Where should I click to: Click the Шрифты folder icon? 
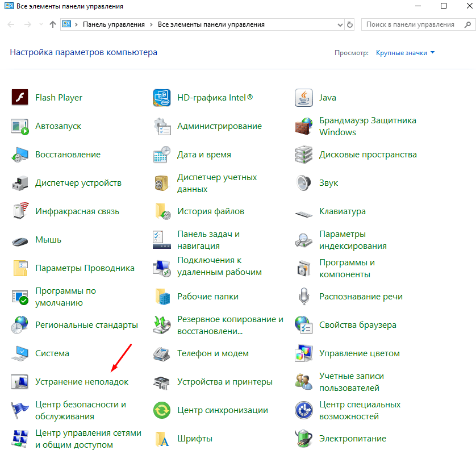(162, 439)
